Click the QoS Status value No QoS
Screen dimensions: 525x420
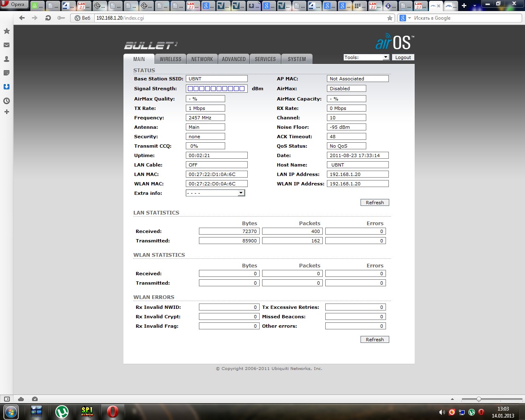click(x=347, y=146)
